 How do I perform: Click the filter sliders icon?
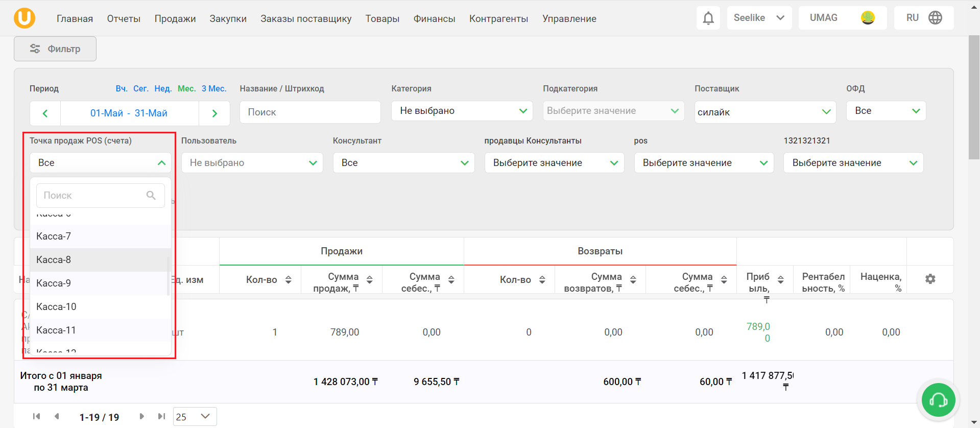35,49
